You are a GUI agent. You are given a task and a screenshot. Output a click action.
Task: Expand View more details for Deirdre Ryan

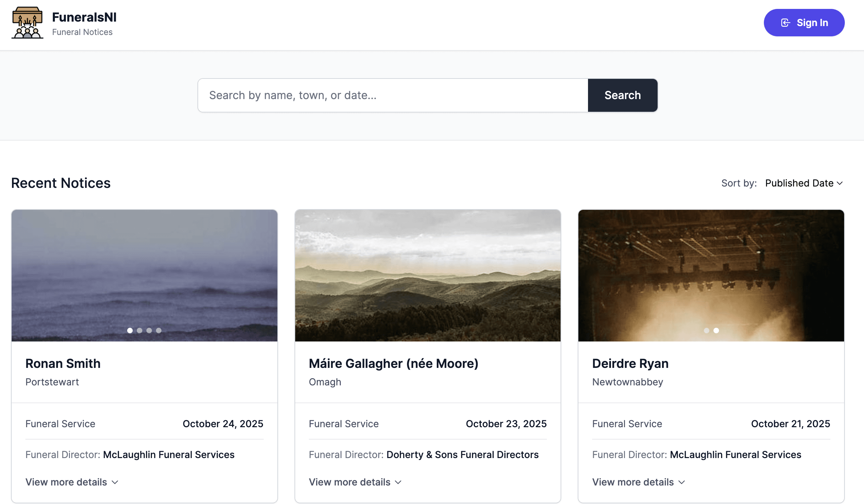(638, 482)
